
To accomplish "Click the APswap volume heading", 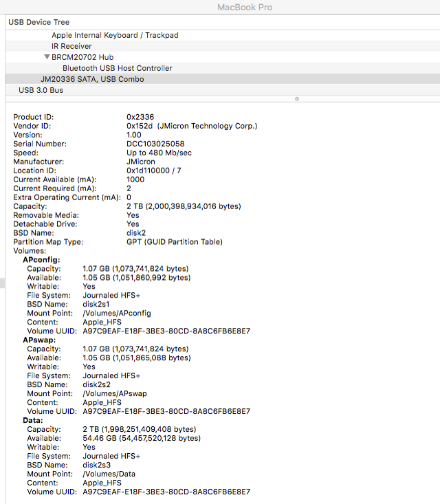I will 39,340.
